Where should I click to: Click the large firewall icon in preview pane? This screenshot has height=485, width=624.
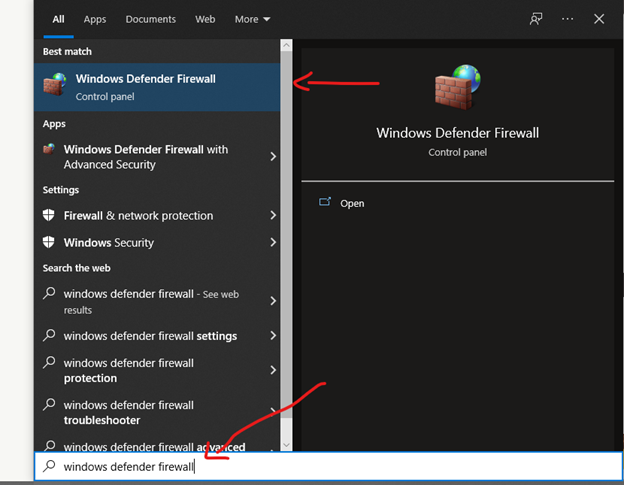(x=458, y=87)
